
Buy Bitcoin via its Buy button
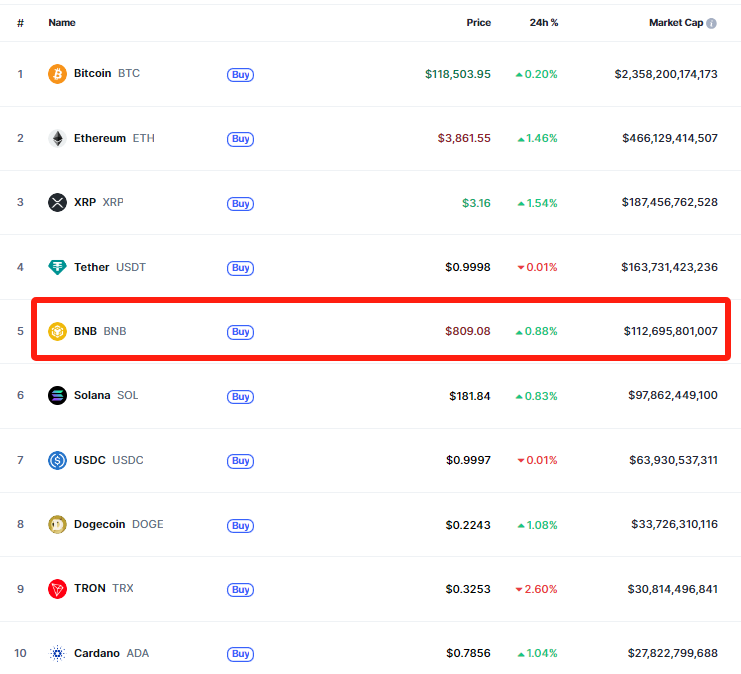tap(241, 75)
